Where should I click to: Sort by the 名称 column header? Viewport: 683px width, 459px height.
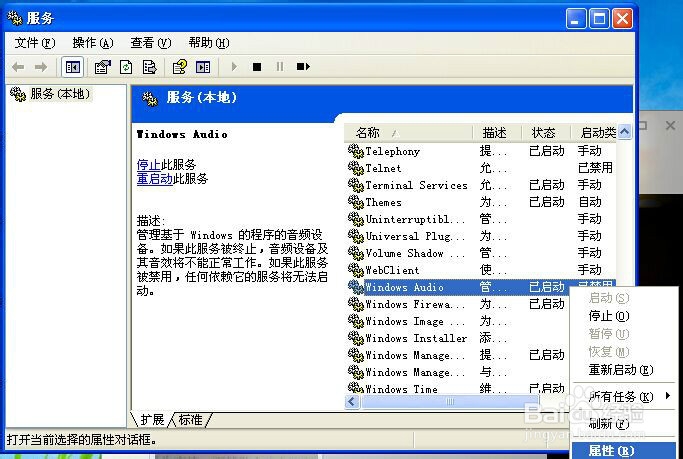409,132
